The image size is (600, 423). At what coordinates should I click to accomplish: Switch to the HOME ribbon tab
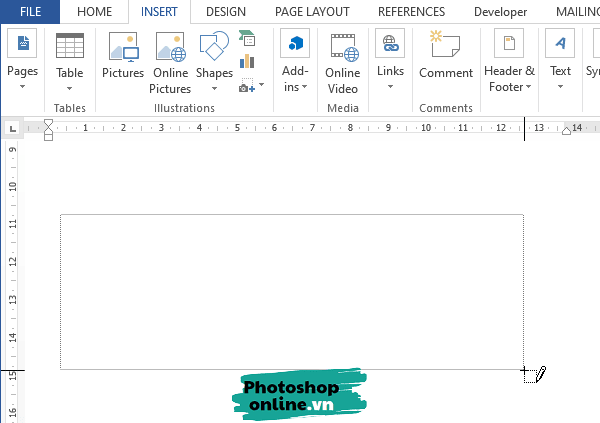pyautogui.click(x=95, y=11)
